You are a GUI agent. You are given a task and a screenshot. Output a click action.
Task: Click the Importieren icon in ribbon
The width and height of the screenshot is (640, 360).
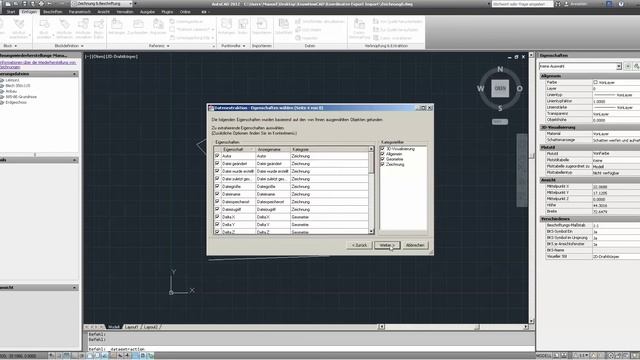[262, 27]
